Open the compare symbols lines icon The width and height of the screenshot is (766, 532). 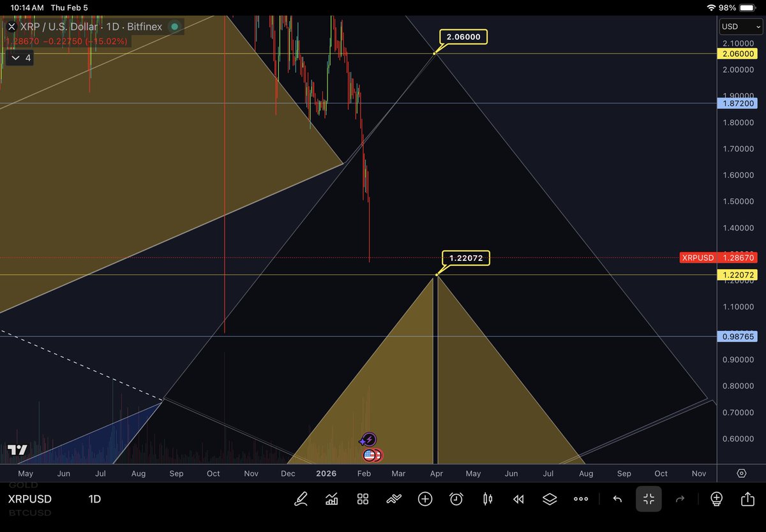(394, 499)
